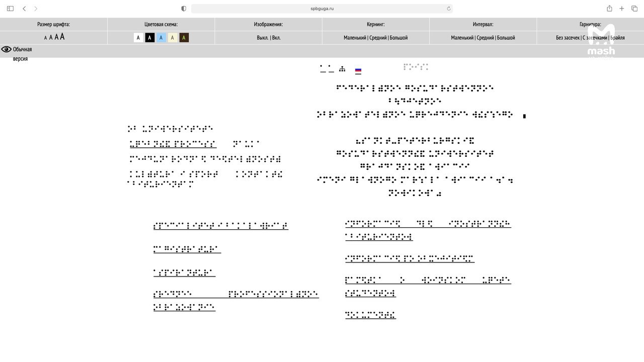Select the Без засечек typeface
Screen dimensions: 644x362
click(x=568, y=38)
